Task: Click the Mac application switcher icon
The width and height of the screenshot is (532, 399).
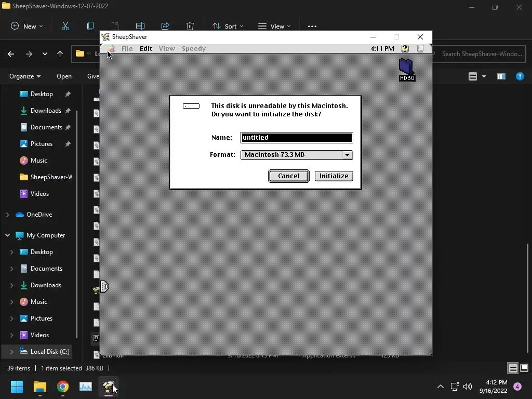Action: click(x=420, y=48)
